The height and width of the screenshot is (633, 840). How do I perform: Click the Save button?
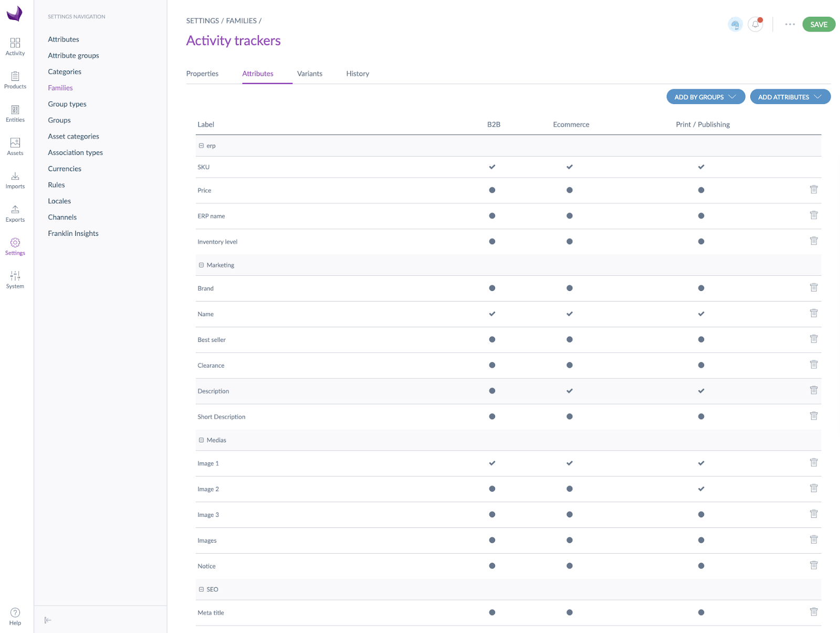pos(818,24)
